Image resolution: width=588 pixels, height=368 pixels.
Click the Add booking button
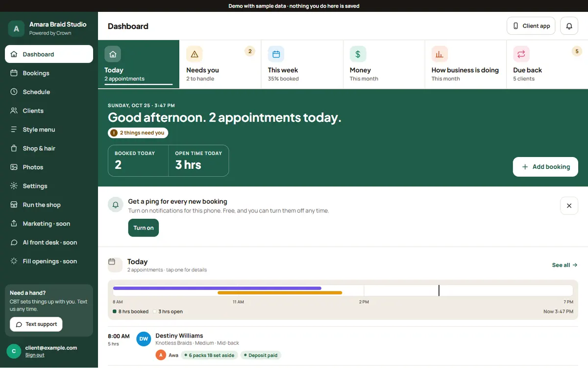[x=545, y=167]
